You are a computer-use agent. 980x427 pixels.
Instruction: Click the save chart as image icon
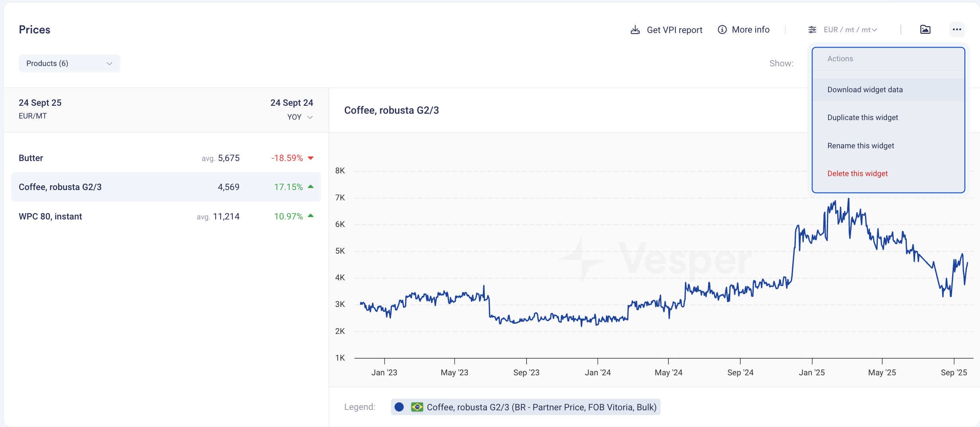pos(925,30)
